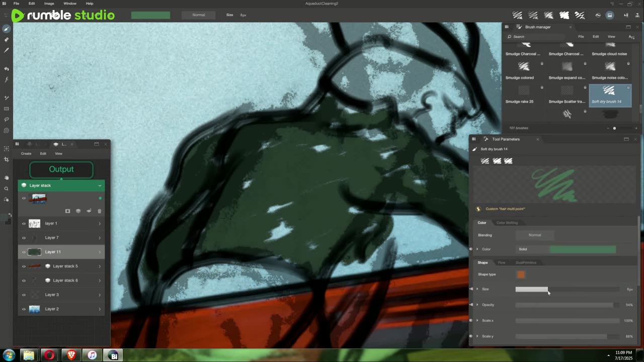Select the Smudge rake 25 brush

pyautogui.click(x=524, y=95)
